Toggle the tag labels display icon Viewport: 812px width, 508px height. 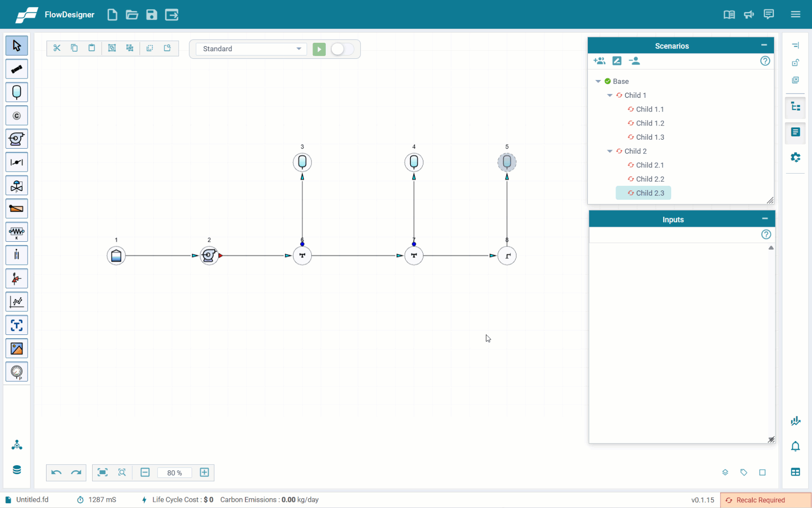pos(743,472)
